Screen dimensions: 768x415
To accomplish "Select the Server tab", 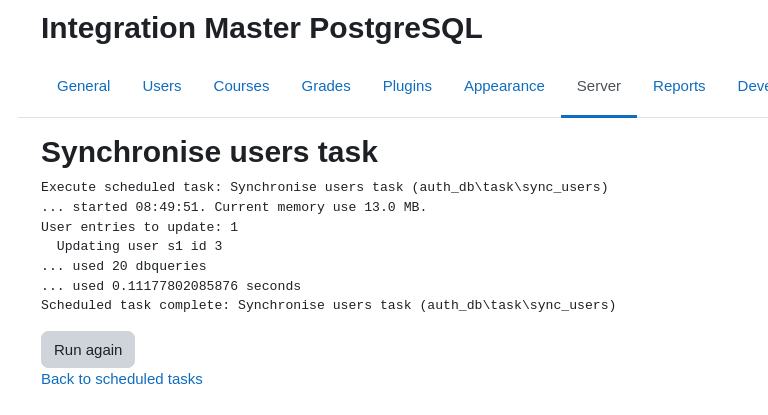I will pos(599,86).
